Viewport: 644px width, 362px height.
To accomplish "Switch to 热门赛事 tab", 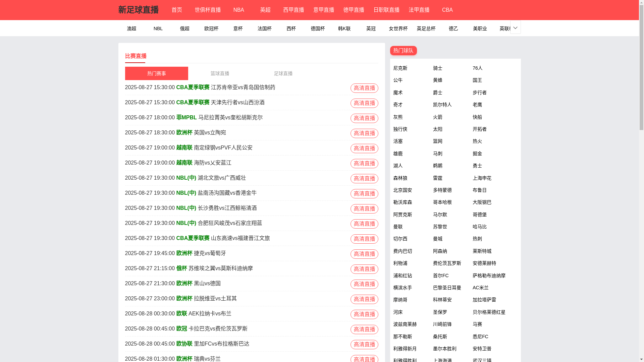I will click(x=156, y=73).
